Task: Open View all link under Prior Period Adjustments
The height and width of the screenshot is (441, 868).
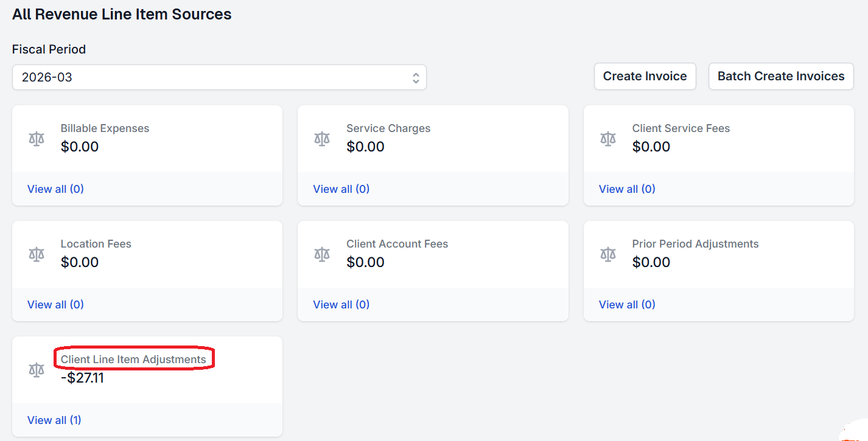Action: tap(627, 305)
